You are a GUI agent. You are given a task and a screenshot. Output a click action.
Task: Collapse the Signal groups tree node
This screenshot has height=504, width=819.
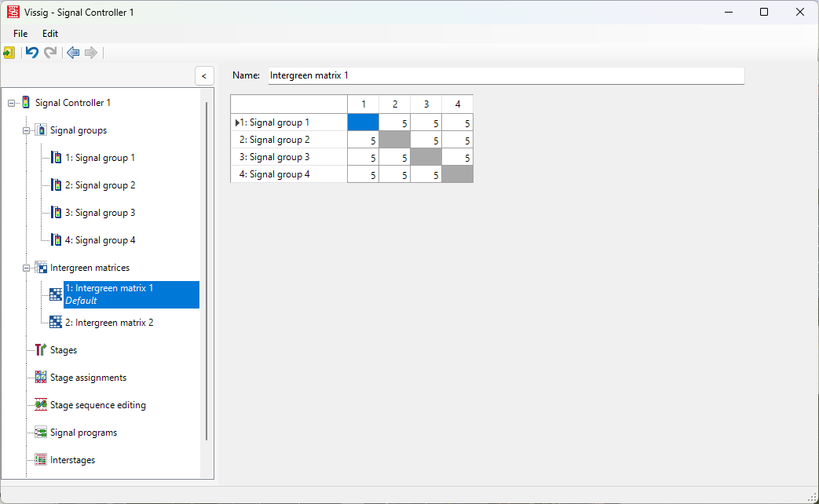pyautogui.click(x=26, y=130)
